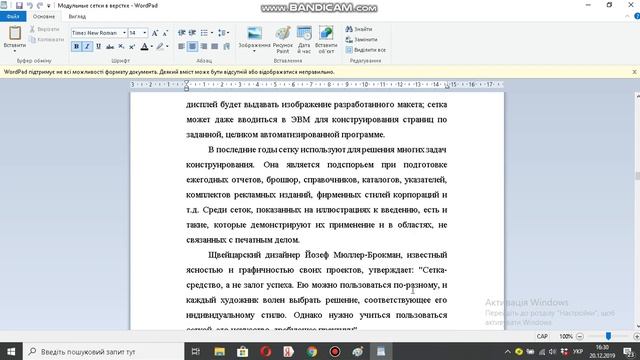Screen dimensions: 640x360
Task: Toggle strikethrough formatting
Action: [110, 47]
